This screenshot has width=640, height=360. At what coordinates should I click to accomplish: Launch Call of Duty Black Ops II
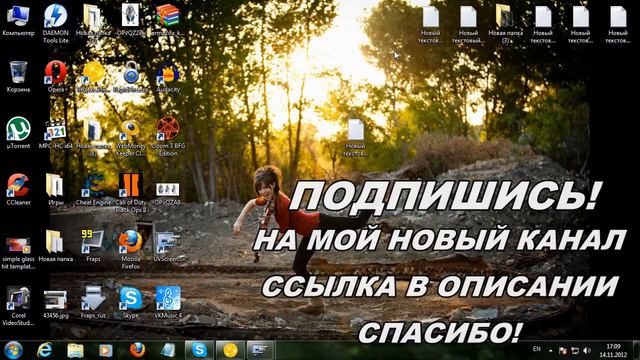(131, 193)
